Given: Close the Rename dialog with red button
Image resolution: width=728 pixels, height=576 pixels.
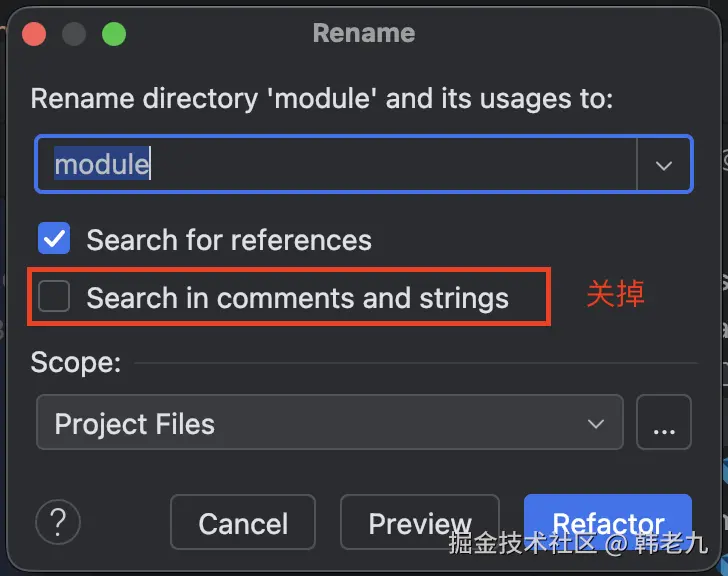Looking at the screenshot, I should (x=35, y=33).
